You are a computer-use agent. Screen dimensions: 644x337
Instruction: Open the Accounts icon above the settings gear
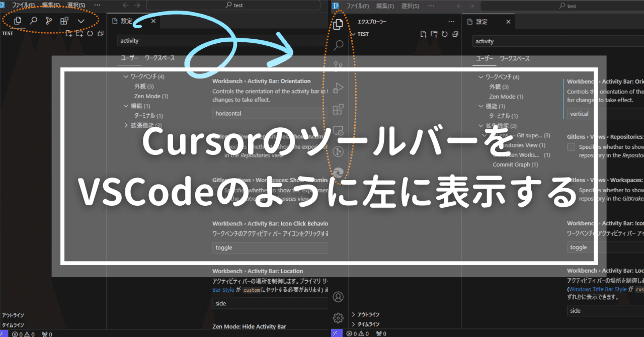click(x=338, y=297)
